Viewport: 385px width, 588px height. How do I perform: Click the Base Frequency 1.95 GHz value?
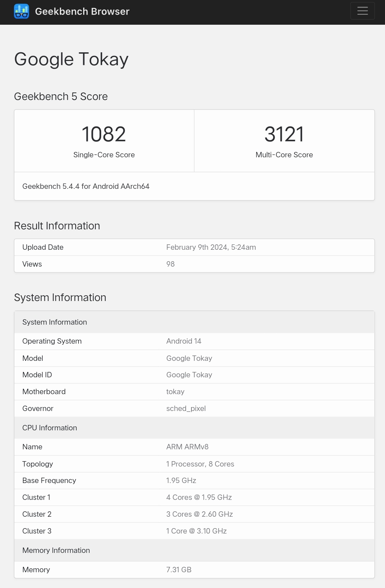(x=181, y=481)
